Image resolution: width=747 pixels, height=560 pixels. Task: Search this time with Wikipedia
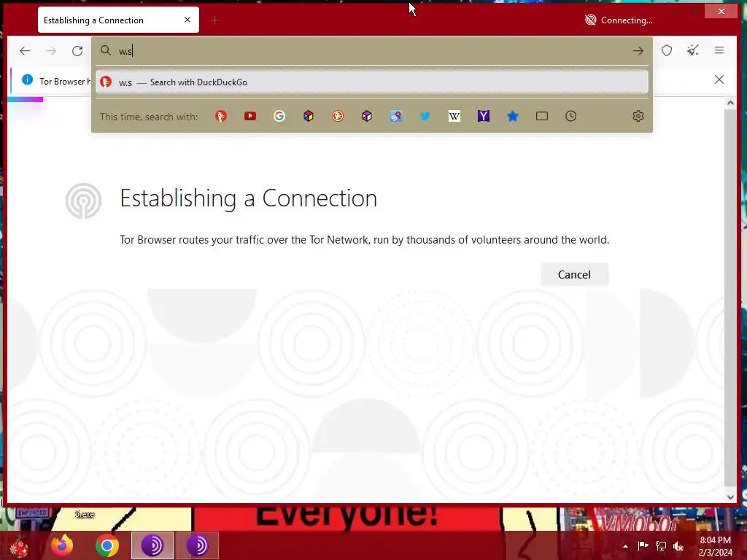pos(454,116)
